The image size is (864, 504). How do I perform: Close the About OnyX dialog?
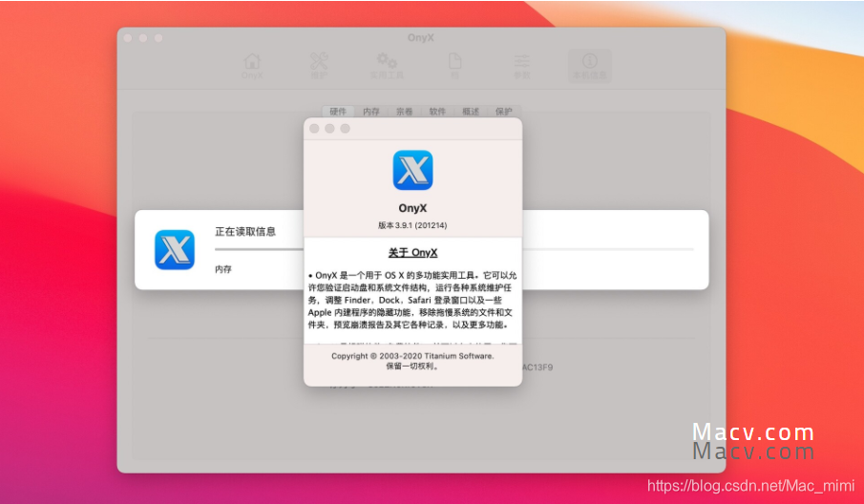[314, 128]
